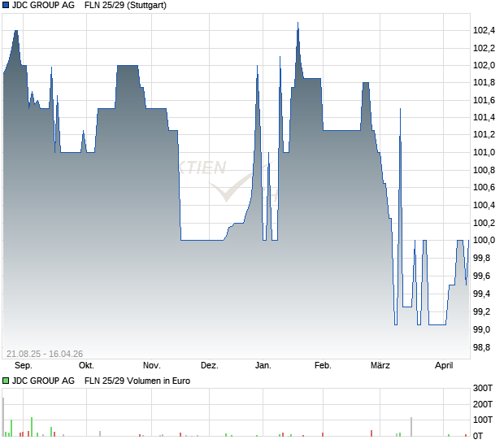Screen dimensions: 504x444
Task: Click the 100,0 price axis label
Action: tap(484, 240)
